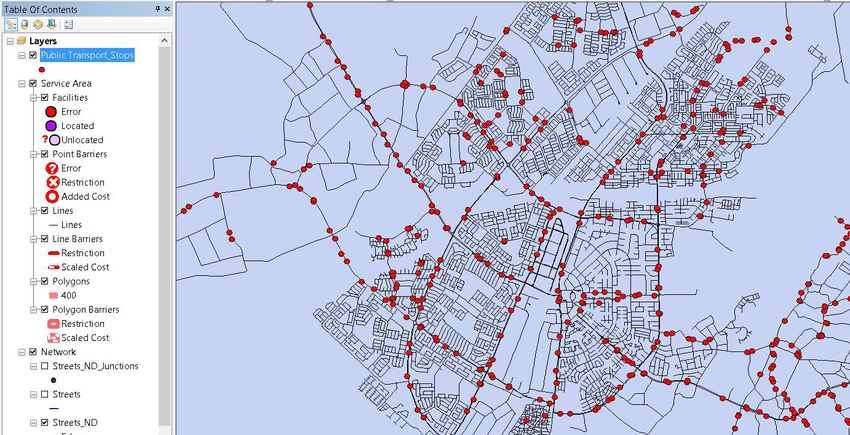The image size is (850, 435).
Task: Pin the Table Of Contents panel
Action: (x=157, y=7)
